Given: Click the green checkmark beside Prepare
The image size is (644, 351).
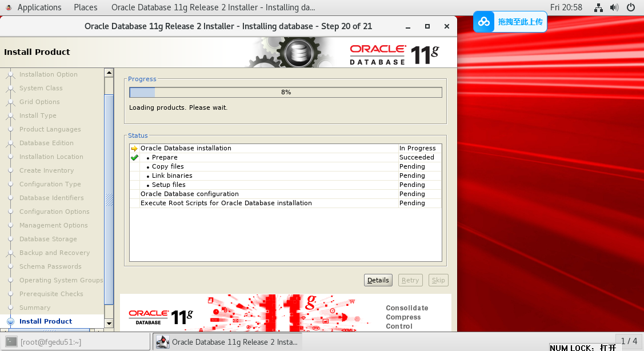Looking at the screenshot, I should coord(134,157).
